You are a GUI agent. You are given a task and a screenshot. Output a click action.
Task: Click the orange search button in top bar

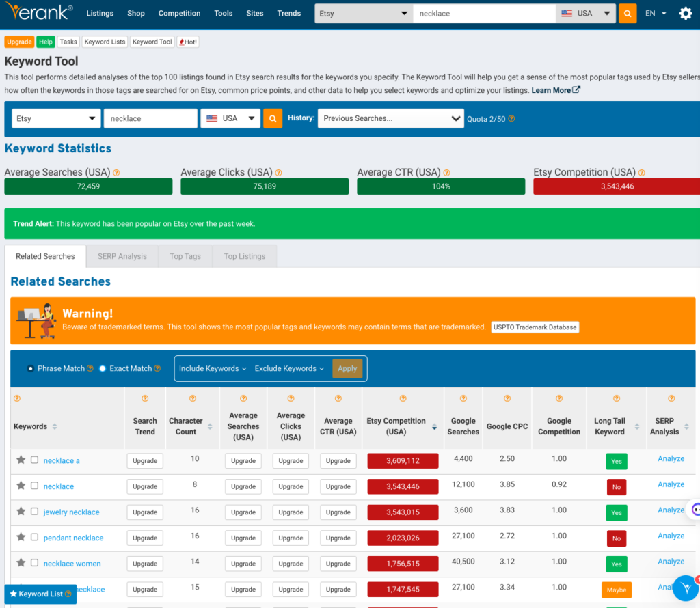point(627,14)
